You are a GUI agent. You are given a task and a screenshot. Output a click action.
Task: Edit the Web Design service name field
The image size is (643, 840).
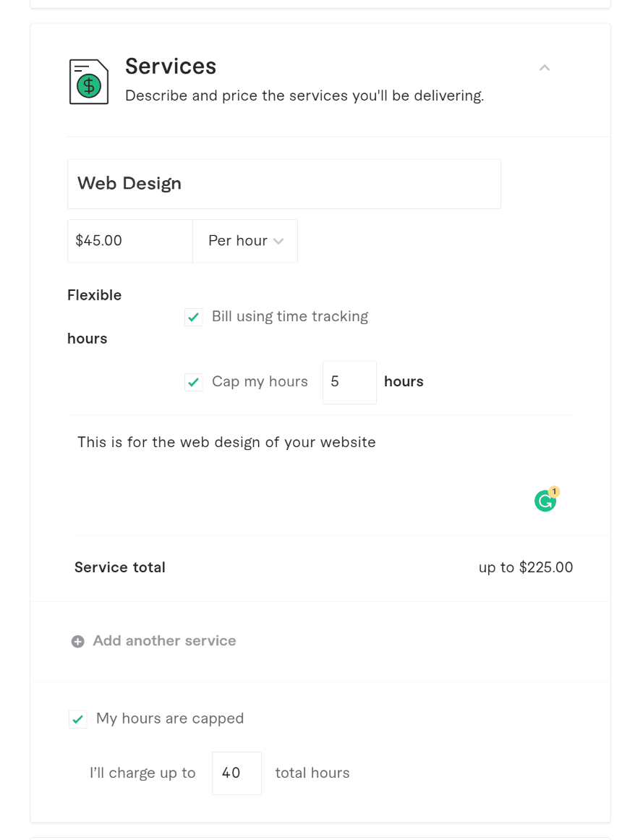click(284, 184)
